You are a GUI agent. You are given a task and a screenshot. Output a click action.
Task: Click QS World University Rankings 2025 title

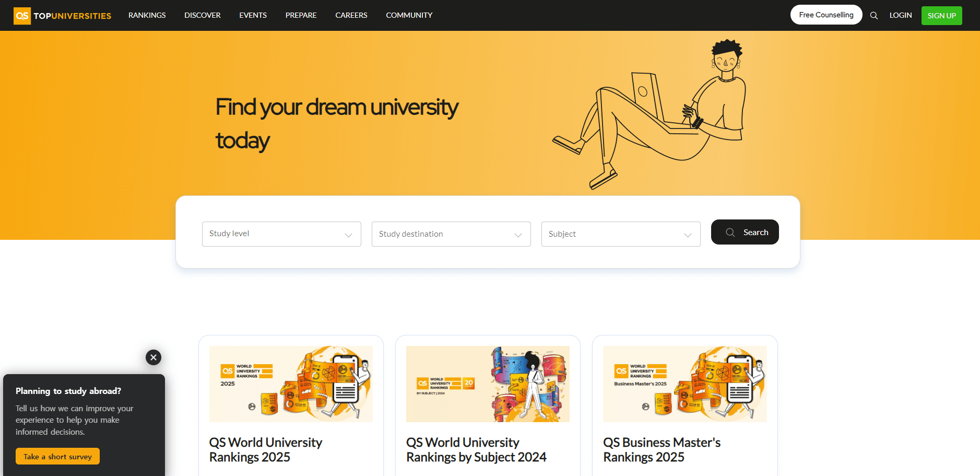coord(266,450)
